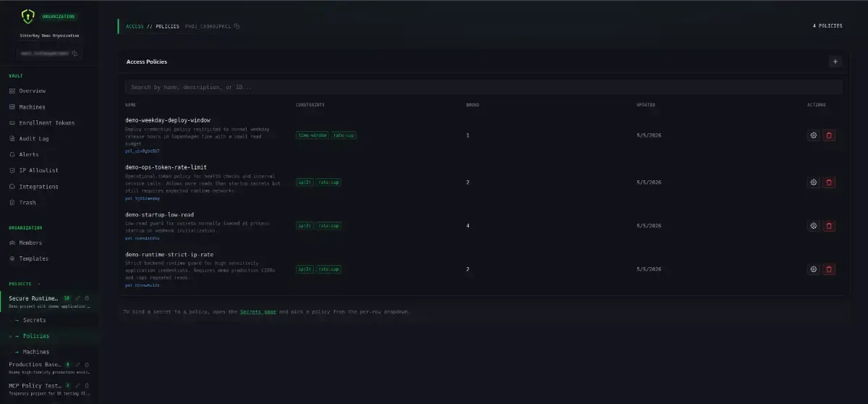Click the CONSTRAINTS column header

click(x=310, y=105)
